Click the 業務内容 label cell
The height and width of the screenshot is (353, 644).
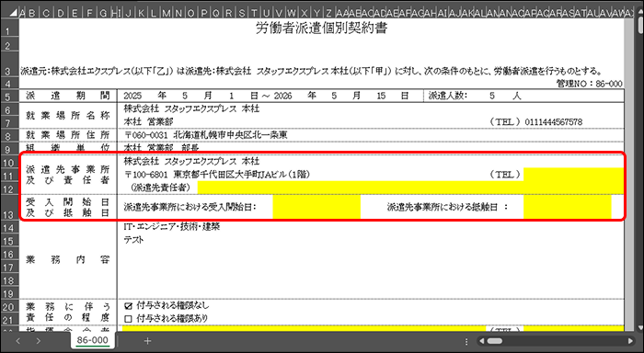coord(68,259)
